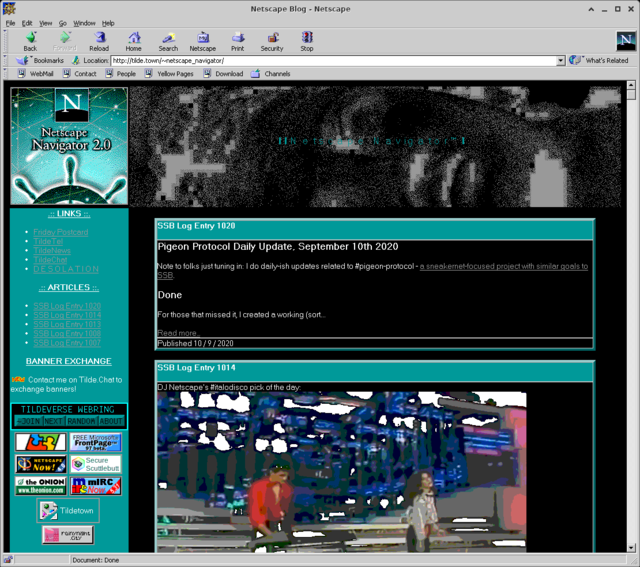Click the Netscape Now! banner
The width and height of the screenshot is (640, 567).
(x=41, y=464)
